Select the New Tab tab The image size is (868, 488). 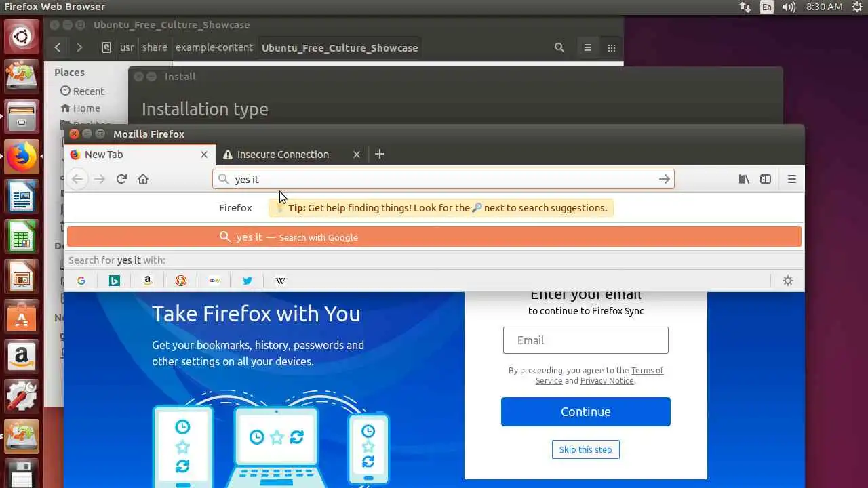[140, 155]
